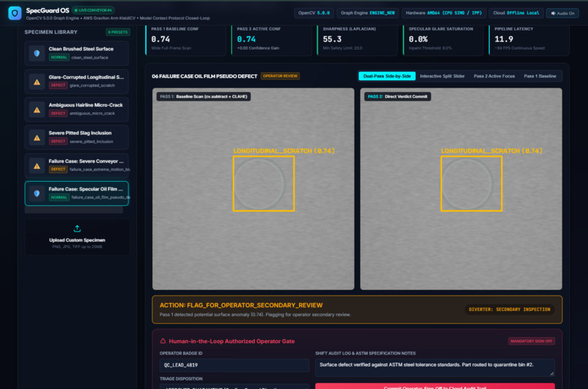The image size is (588, 389).
Task: Click scratch bounding box in Pass 1 image
Action: [263, 184]
